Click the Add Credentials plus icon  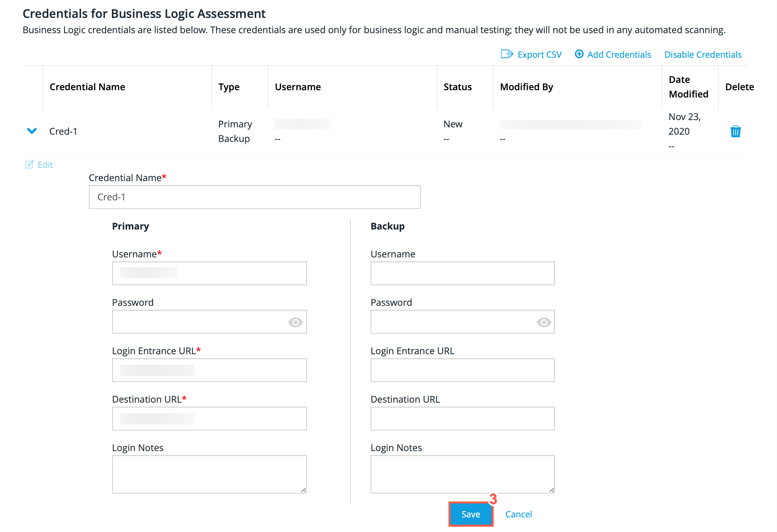pyautogui.click(x=579, y=54)
